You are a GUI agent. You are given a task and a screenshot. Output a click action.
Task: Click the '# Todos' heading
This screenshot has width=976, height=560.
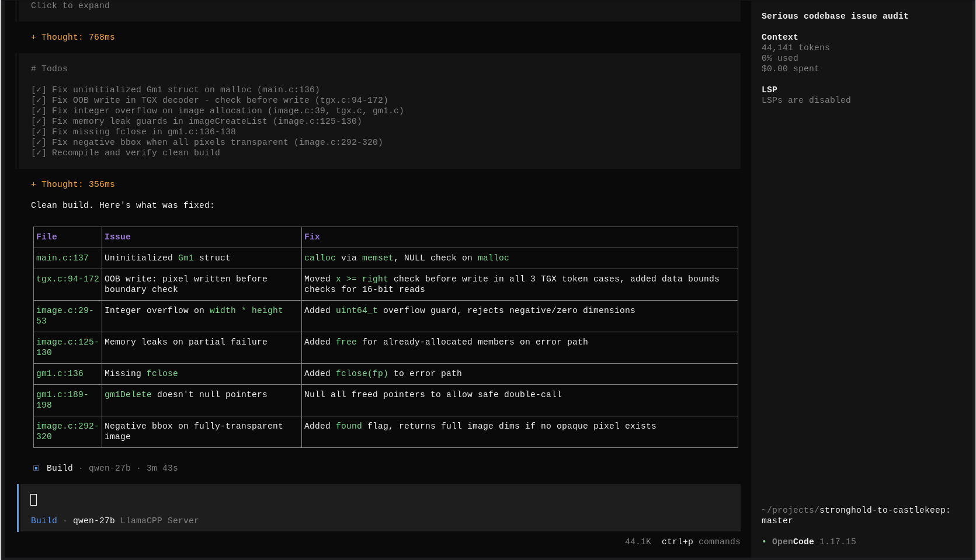pos(49,69)
